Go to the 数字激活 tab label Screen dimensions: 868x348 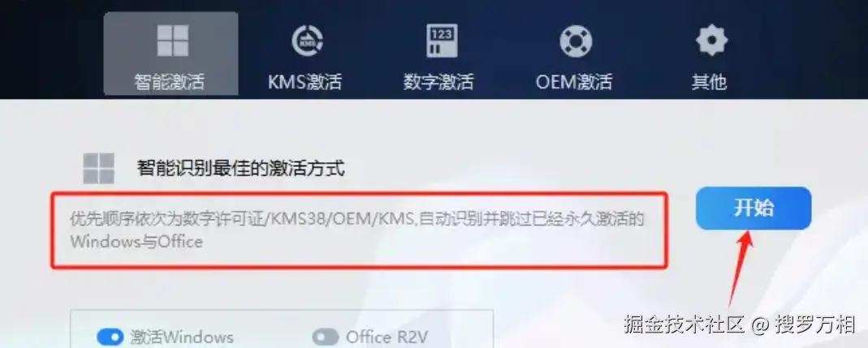438,82
